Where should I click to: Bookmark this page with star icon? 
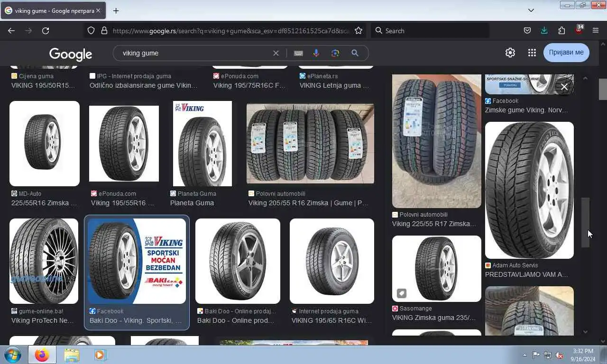pos(359,31)
